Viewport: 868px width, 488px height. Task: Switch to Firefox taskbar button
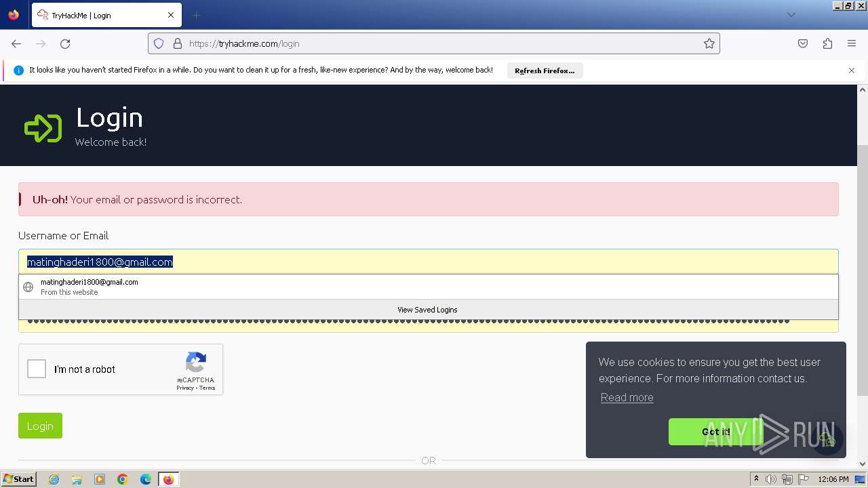coord(168,479)
